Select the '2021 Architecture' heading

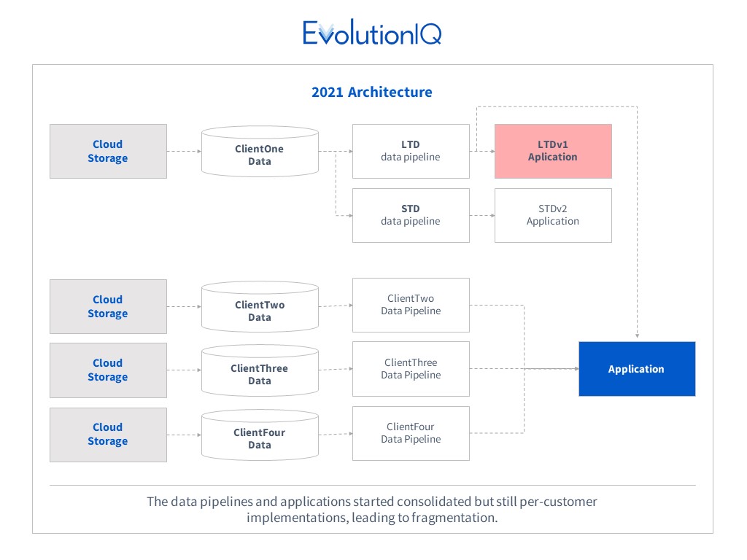372,92
